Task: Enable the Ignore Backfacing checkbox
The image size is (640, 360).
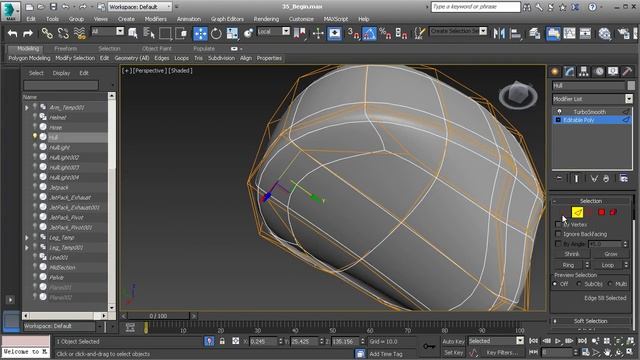Action: 558,234
